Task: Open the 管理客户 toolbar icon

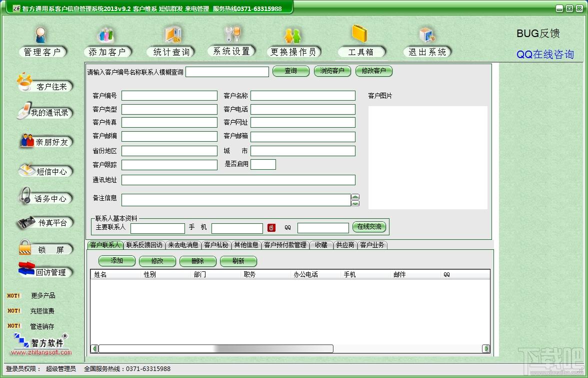Action: point(41,35)
